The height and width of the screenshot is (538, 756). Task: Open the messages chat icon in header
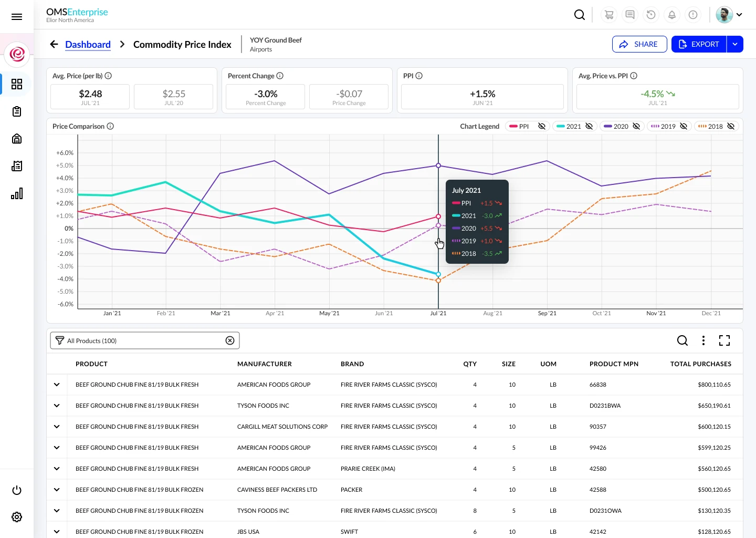(630, 15)
